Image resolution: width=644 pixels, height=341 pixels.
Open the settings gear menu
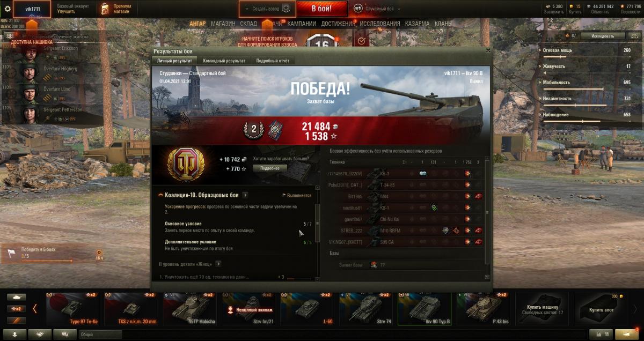click(8, 9)
